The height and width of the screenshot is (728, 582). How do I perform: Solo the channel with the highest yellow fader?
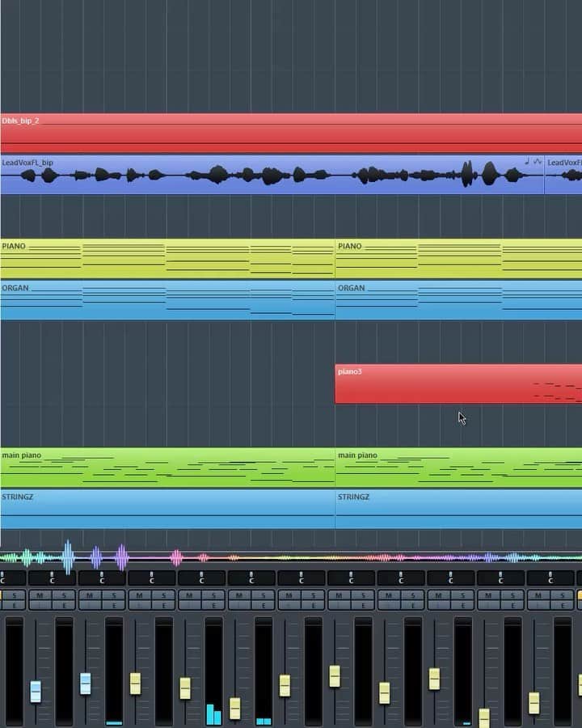[364, 595]
